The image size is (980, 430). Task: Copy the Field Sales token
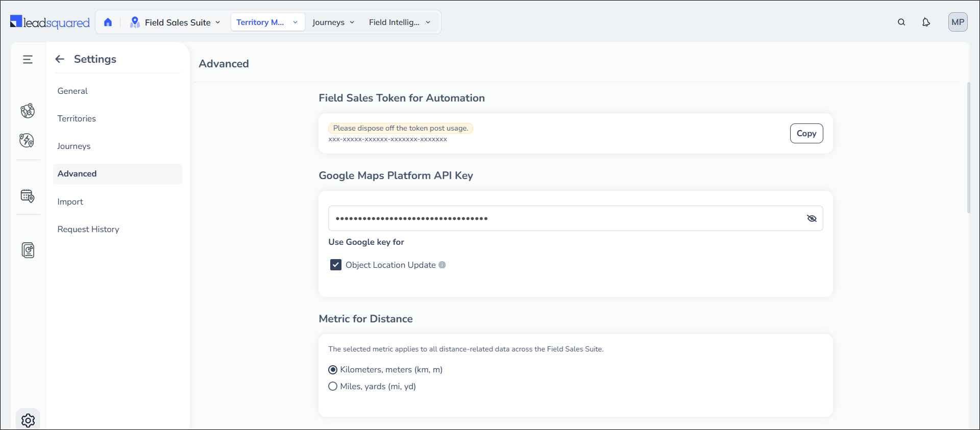coord(806,134)
